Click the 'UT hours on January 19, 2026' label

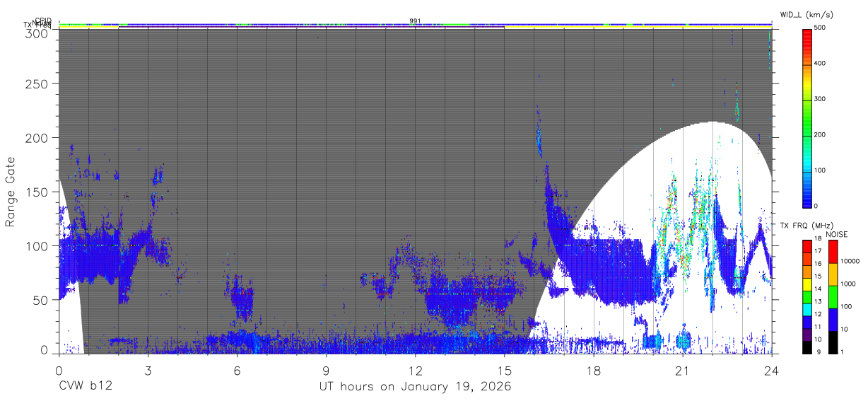coord(415,387)
